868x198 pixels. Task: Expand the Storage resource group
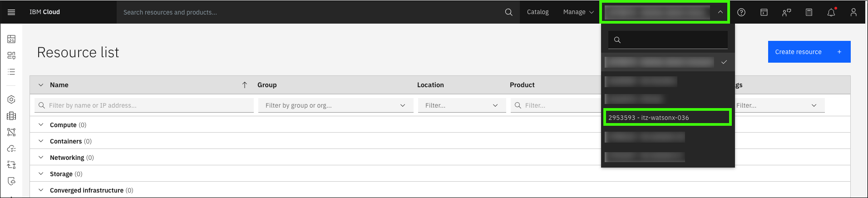41,174
